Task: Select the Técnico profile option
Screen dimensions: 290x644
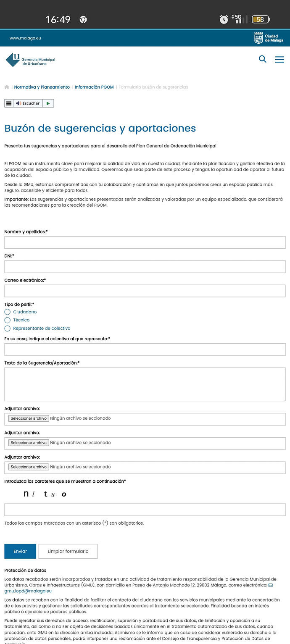Action: click(7, 320)
